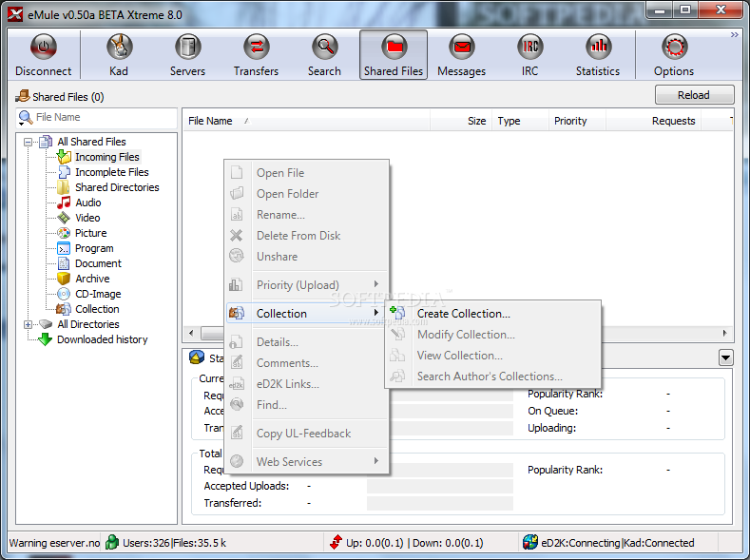Image resolution: width=750 pixels, height=560 pixels.
Task: Click the Archive box icon in the tree
Action: pyautogui.click(x=64, y=279)
